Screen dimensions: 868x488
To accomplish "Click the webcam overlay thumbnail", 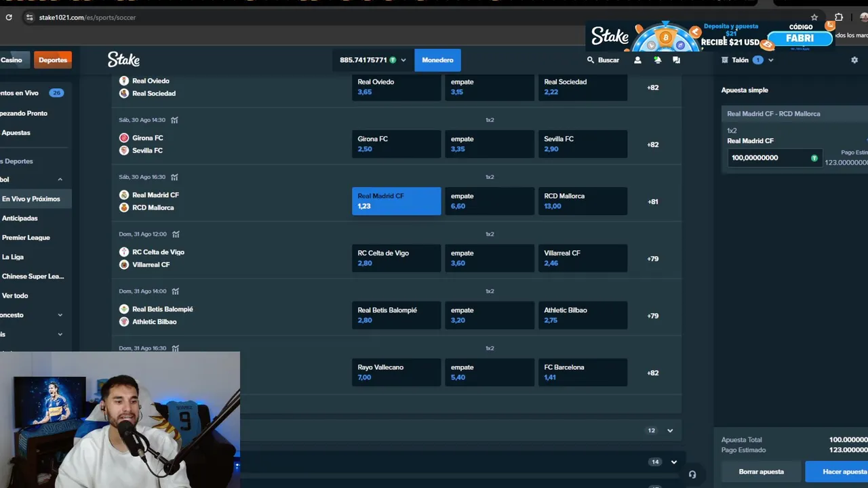I will click(120, 420).
